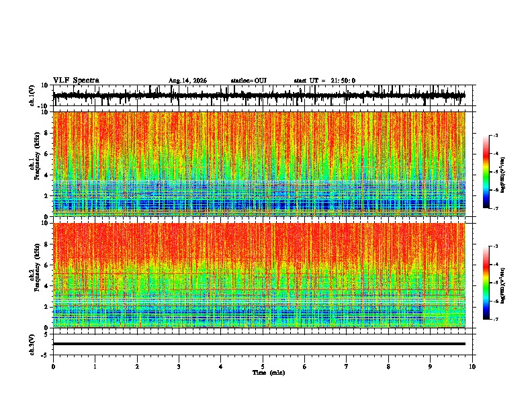
Task: Click the "-3" label on ch.2 color bar
Action: [495, 246]
